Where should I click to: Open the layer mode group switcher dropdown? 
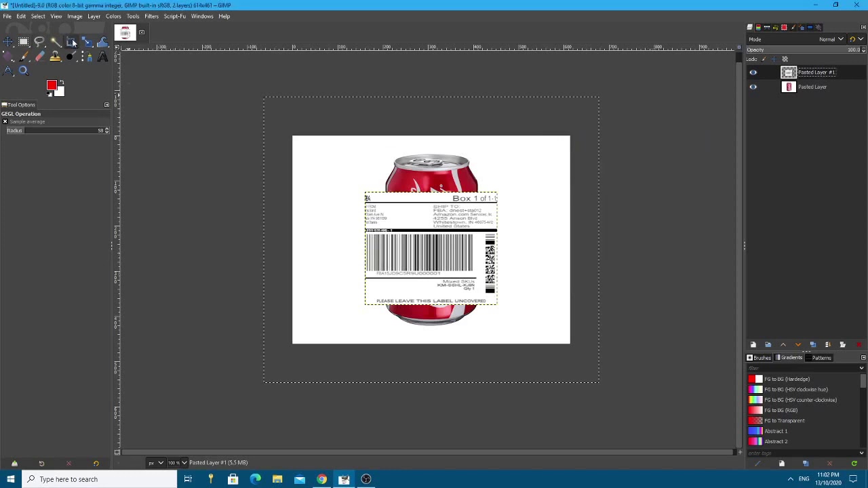pos(856,39)
